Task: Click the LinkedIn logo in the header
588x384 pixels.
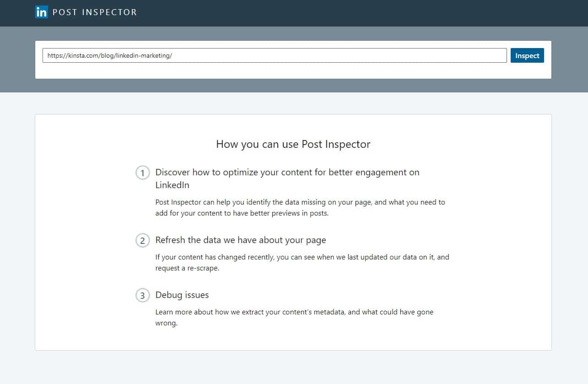Action: click(41, 12)
